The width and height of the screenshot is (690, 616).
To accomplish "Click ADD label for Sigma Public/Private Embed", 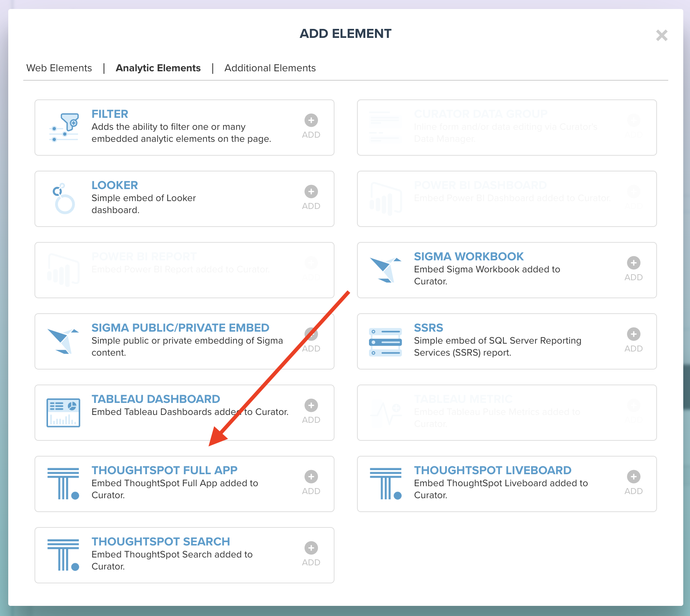I will click(311, 349).
